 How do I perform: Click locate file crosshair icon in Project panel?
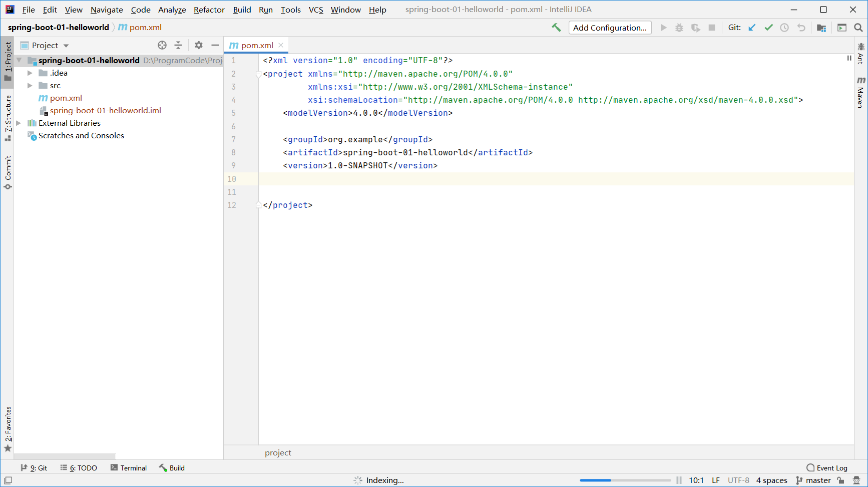point(162,45)
